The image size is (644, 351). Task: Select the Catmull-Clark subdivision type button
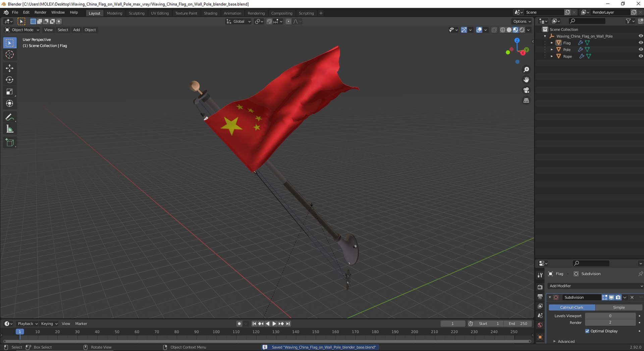pos(572,307)
